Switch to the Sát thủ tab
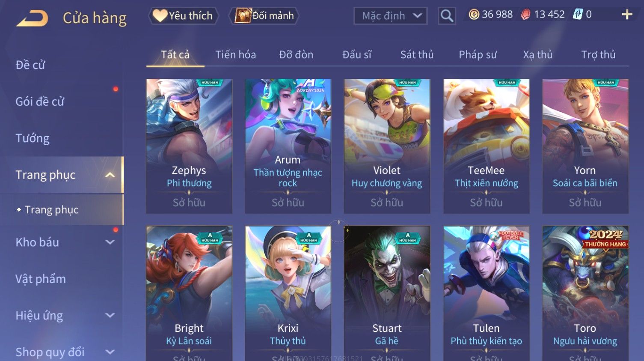Viewport: 644px width, 361px height. [x=417, y=55]
